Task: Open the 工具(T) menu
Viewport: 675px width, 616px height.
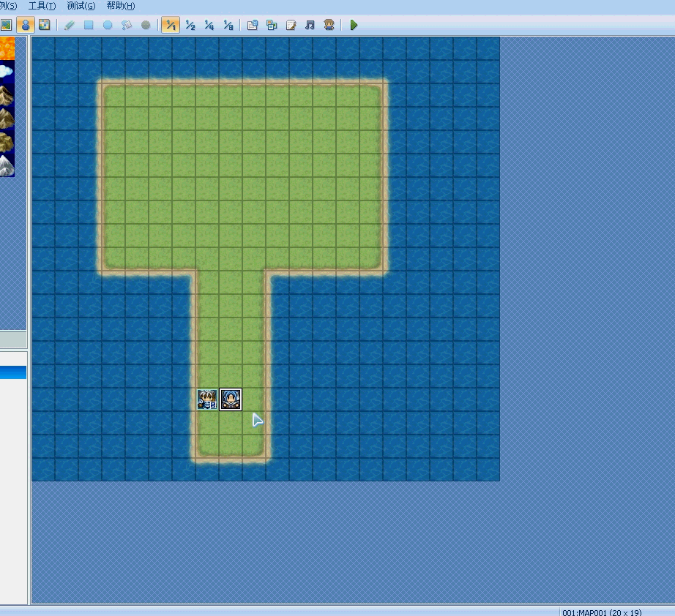Action: [x=42, y=6]
